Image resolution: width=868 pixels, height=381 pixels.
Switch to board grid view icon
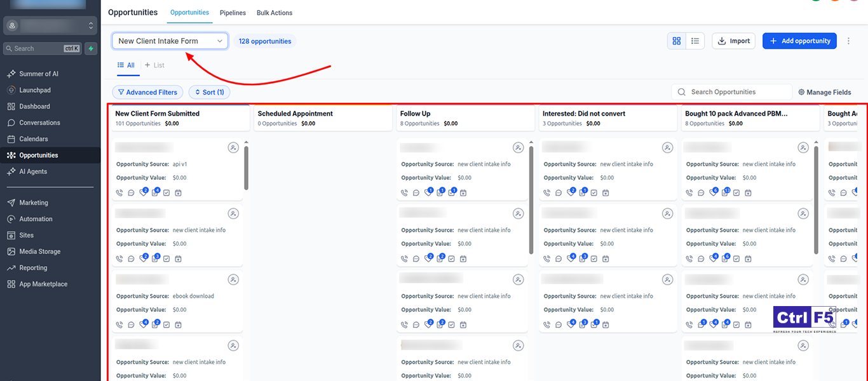[677, 41]
